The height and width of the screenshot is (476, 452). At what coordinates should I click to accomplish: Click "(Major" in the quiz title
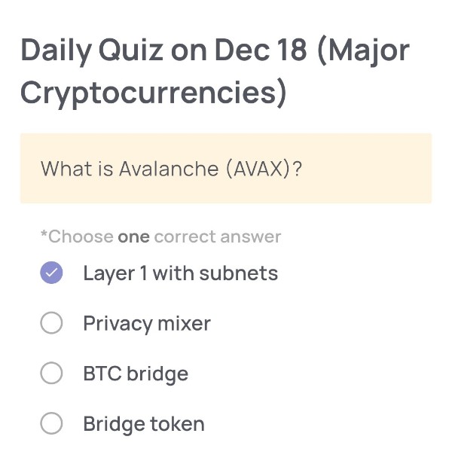(363, 50)
